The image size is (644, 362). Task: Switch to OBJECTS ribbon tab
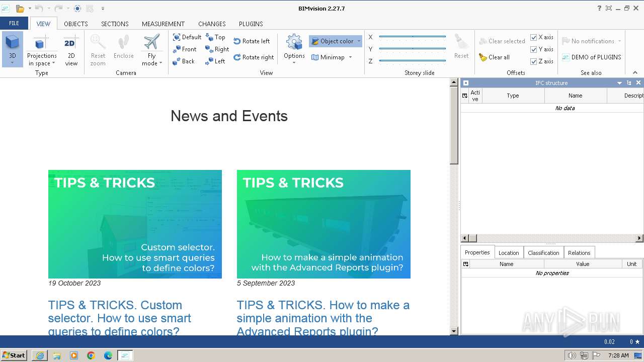(x=76, y=24)
